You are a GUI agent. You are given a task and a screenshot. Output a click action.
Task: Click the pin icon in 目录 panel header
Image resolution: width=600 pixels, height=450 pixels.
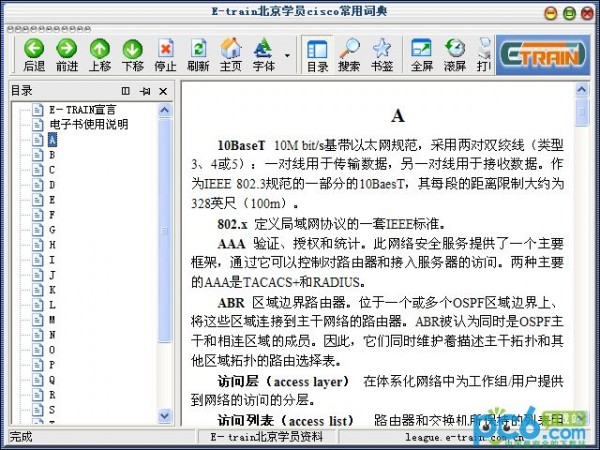click(x=145, y=91)
